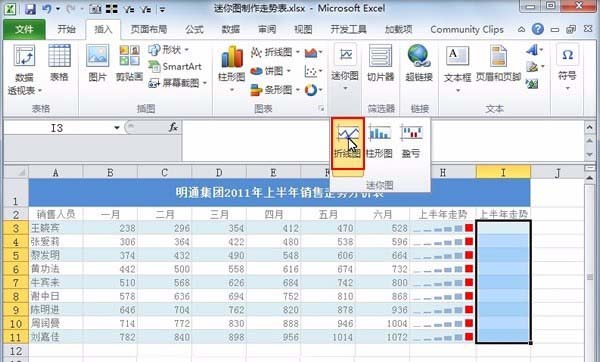Select cell containing value 238
600x362 pixels.
tap(110, 228)
